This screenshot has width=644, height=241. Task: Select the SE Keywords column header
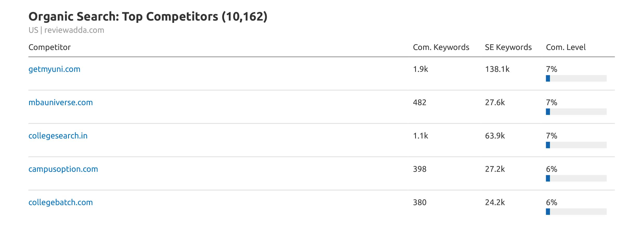point(508,47)
